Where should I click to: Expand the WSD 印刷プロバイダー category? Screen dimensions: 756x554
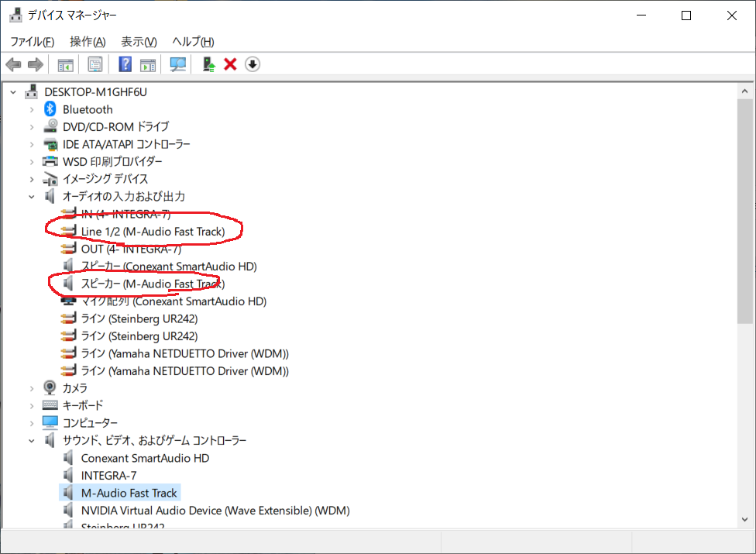[x=32, y=162]
